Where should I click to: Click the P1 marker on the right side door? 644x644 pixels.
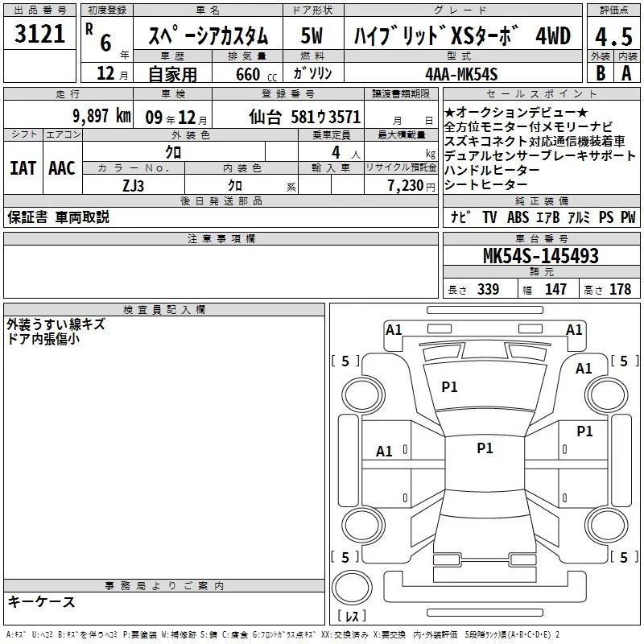click(584, 431)
